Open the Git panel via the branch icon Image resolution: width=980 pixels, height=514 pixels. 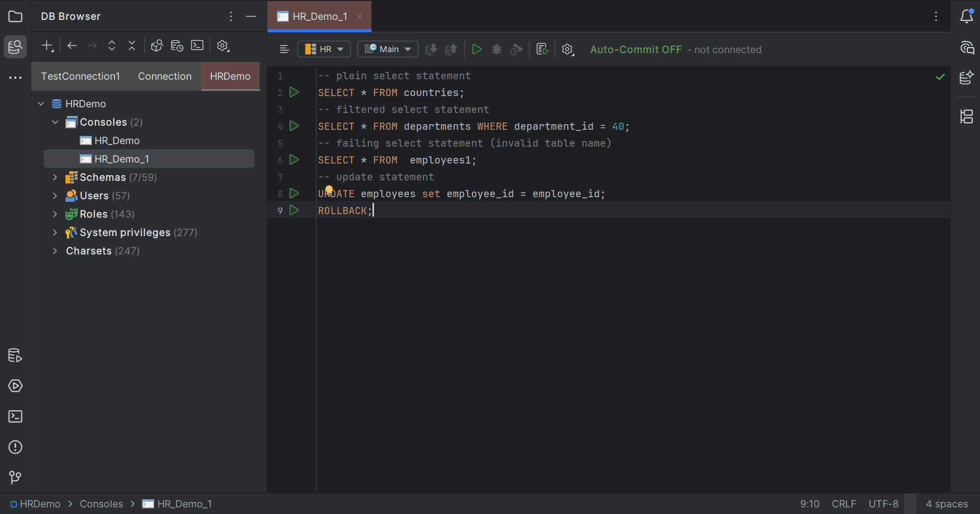[15, 478]
